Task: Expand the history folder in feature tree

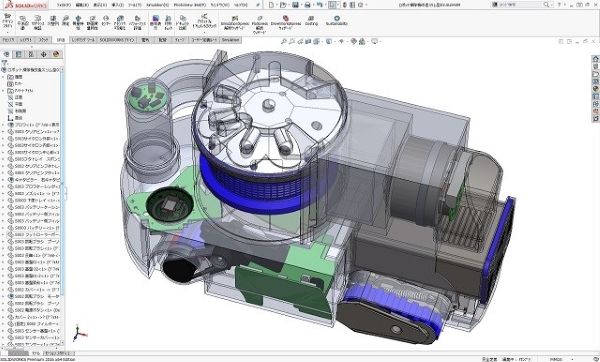Action: (x=3, y=77)
